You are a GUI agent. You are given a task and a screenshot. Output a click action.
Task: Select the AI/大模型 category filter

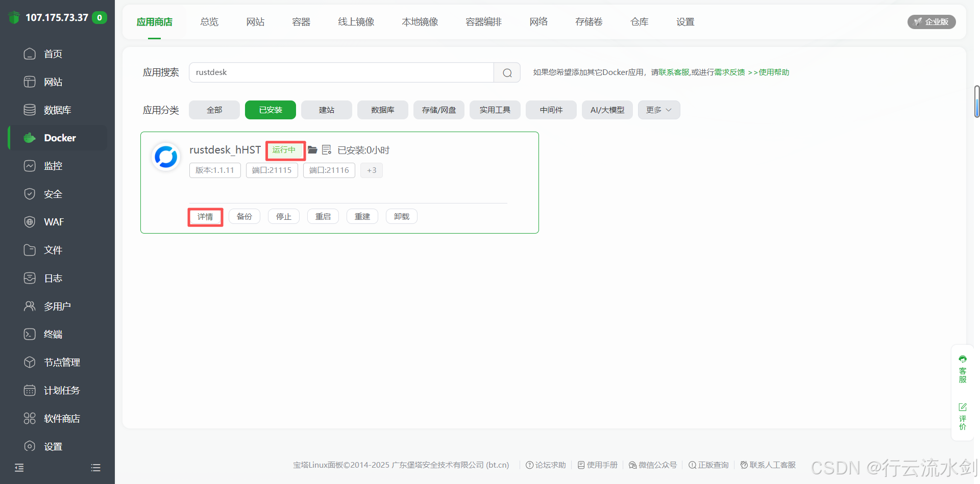point(607,110)
